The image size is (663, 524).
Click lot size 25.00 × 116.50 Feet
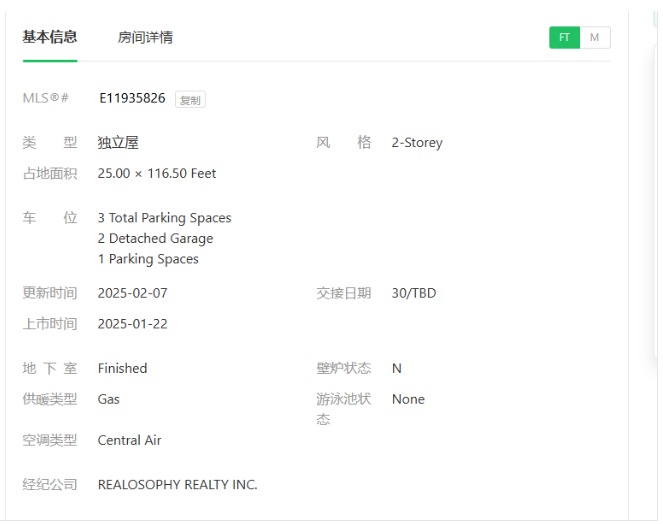pos(156,173)
